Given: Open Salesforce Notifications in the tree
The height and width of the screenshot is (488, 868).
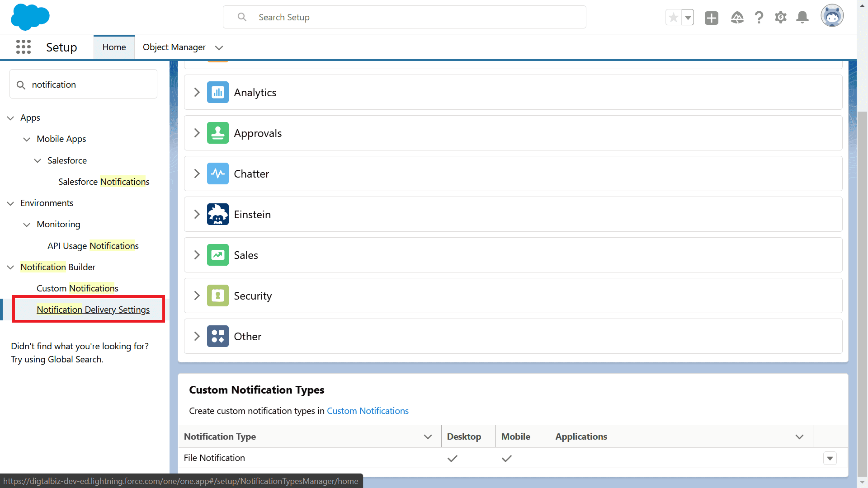Looking at the screenshot, I should pos(104,182).
